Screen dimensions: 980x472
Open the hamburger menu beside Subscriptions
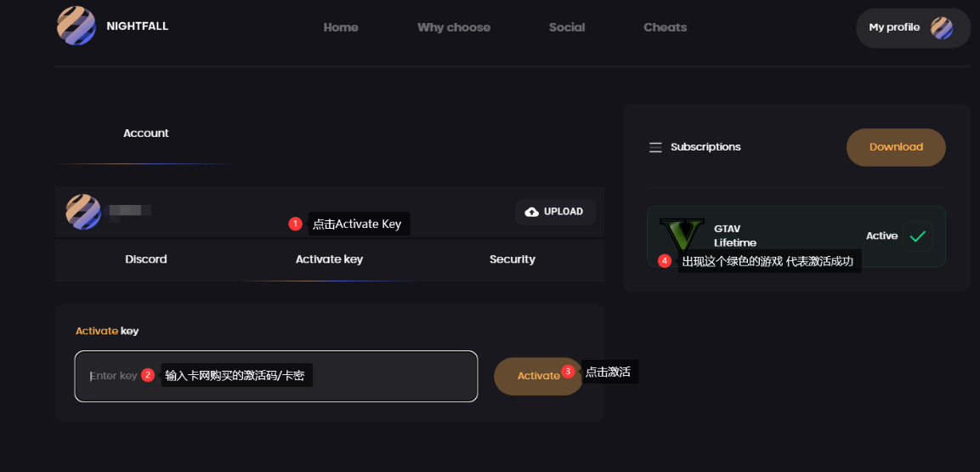pyautogui.click(x=655, y=147)
